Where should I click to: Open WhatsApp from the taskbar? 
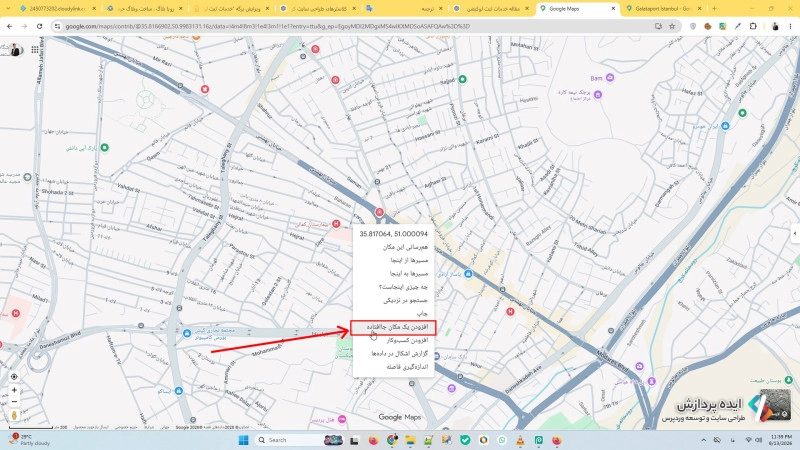point(502,440)
